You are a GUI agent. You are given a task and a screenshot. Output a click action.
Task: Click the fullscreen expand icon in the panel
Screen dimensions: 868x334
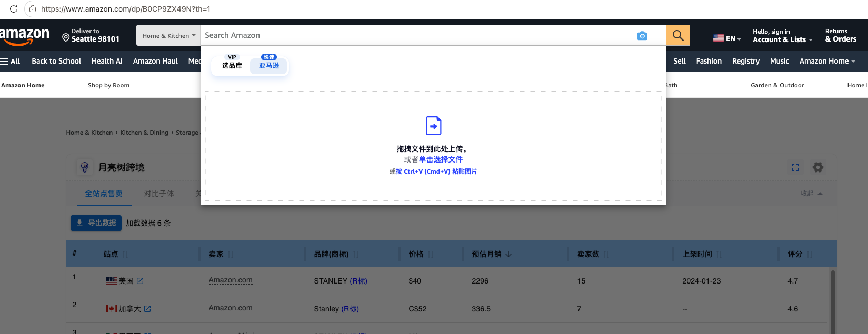[x=795, y=167]
